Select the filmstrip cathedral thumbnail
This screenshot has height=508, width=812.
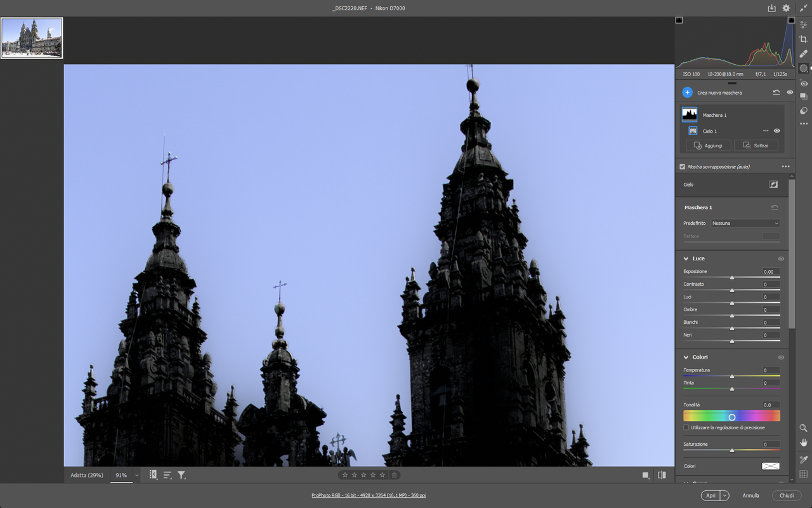tap(32, 38)
